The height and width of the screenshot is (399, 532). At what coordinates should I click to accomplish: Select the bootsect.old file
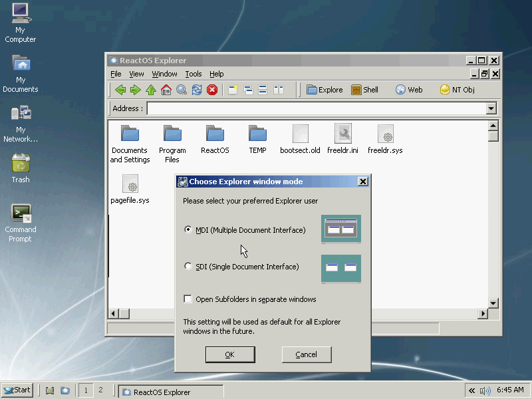click(300, 140)
